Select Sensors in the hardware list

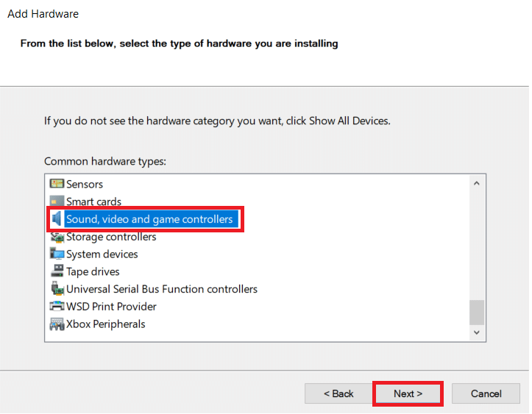tap(85, 184)
